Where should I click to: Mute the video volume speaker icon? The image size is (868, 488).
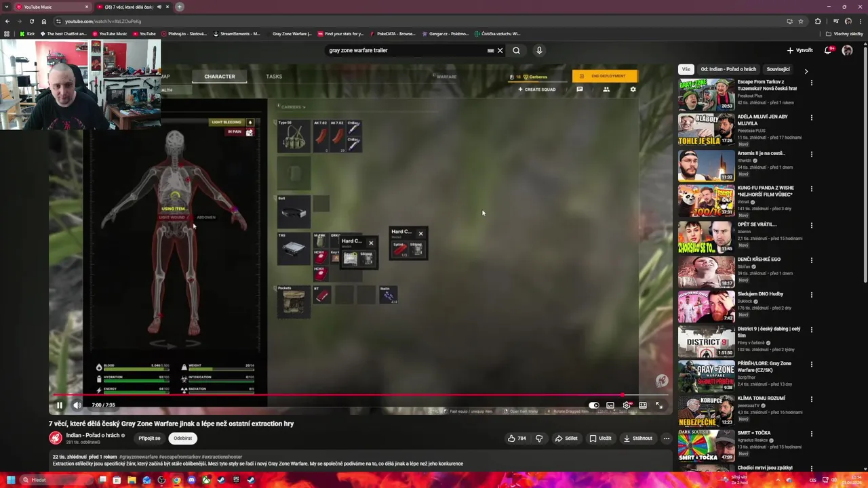77,405
